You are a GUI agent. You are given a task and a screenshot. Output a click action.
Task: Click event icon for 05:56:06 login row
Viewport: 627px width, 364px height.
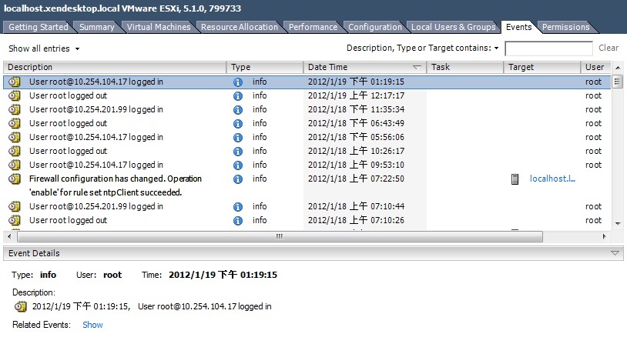[x=15, y=138]
